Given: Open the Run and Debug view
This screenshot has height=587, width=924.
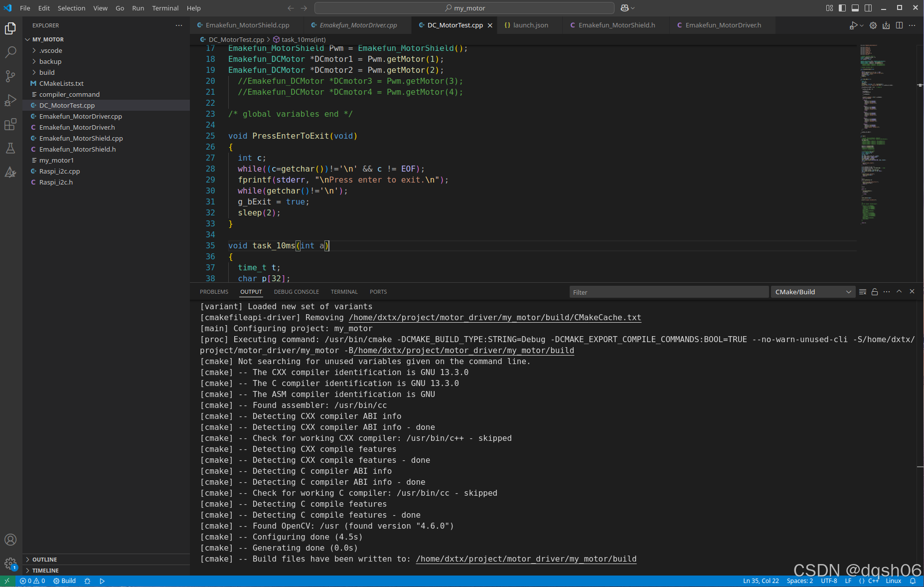Looking at the screenshot, I should [10, 100].
